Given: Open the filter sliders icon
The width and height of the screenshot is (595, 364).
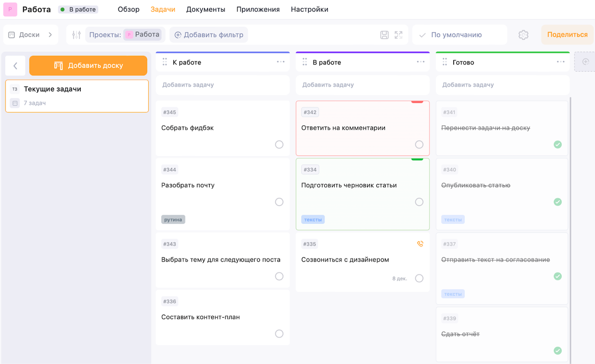Looking at the screenshot, I should tap(76, 35).
